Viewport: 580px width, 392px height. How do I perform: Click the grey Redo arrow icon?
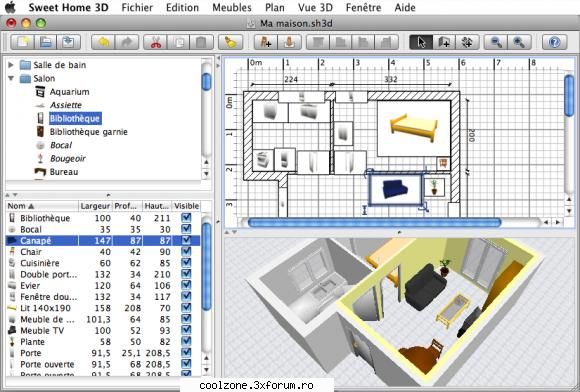(127, 43)
